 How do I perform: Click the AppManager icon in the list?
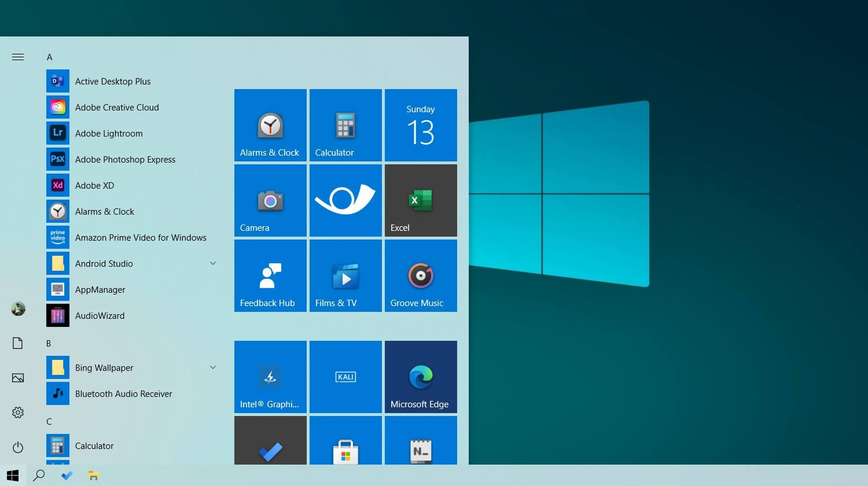pyautogui.click(x=58, y=289)
